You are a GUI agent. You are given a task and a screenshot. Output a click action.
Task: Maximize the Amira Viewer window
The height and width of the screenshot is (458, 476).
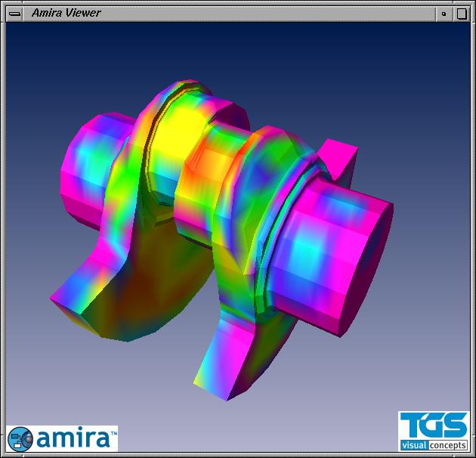tap(461, 14)
